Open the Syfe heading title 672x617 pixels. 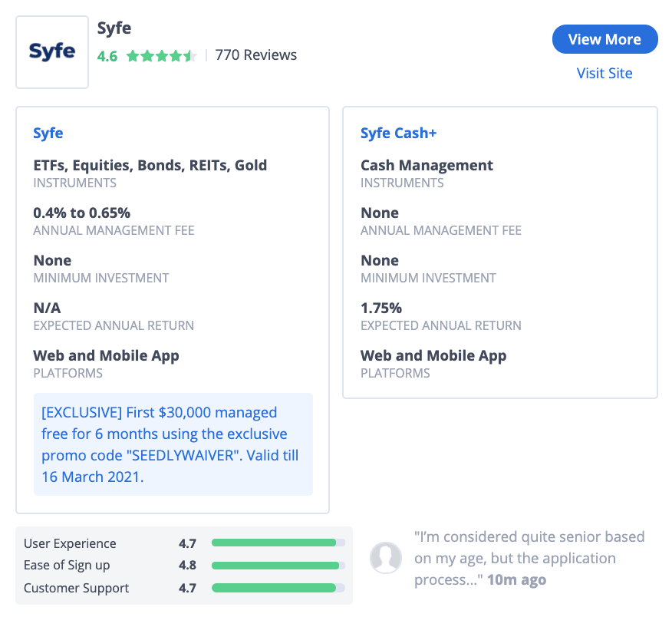(114, 28)
